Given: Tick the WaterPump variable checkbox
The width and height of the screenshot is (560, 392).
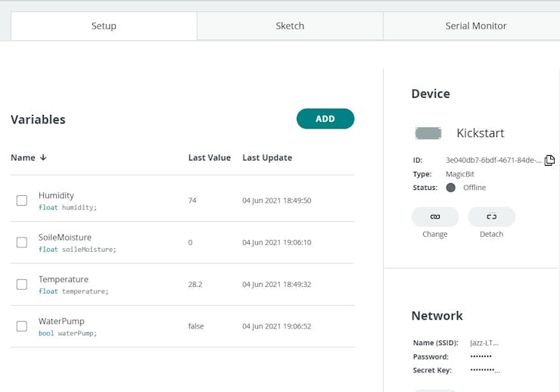Looking at the screenshot, I should tap(22, 326).
